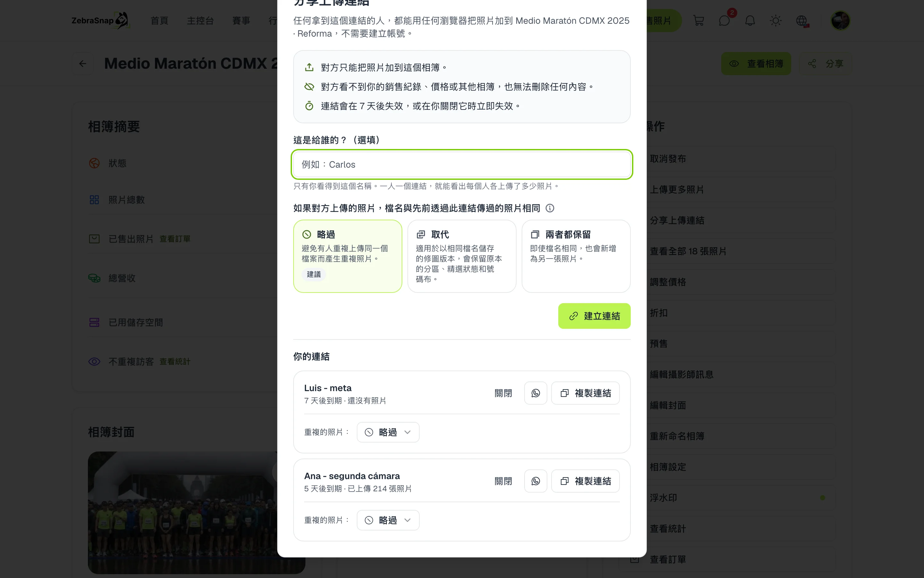The height and width of the screenshot is (578, 924).
Task: Click the 分享 button in the header
Action: tap(825, 64)
